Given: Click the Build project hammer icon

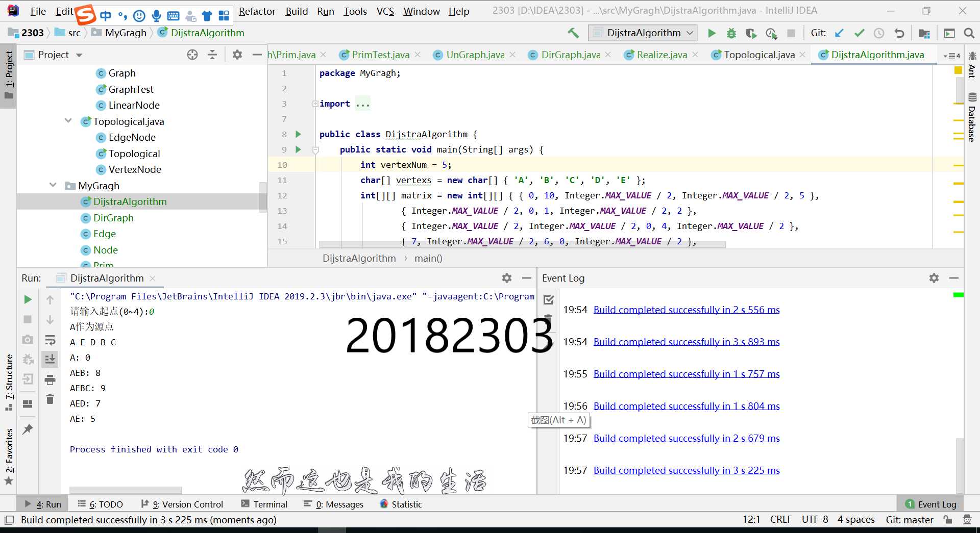Looking at the screenshot, I should tap(573, 33).
